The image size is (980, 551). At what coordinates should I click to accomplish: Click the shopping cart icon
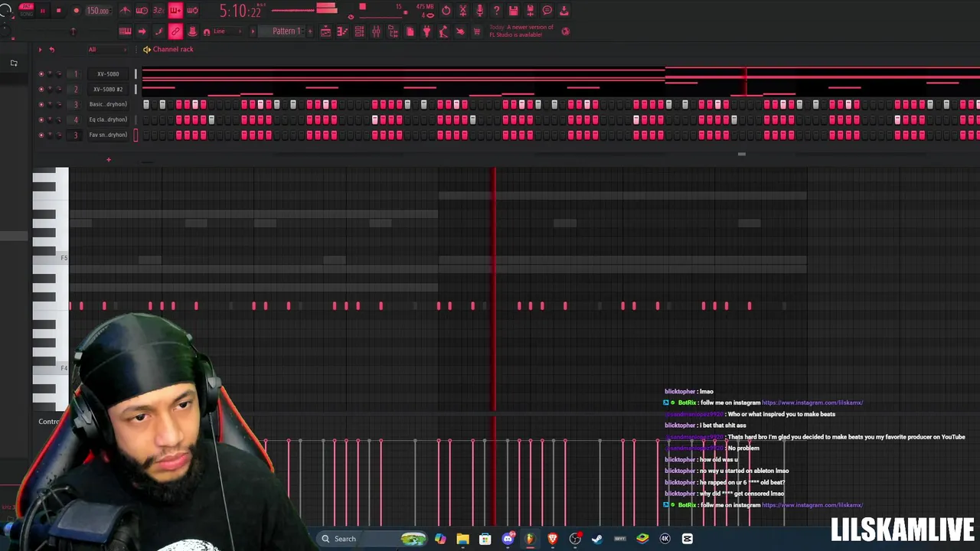[x=477, y=31]
